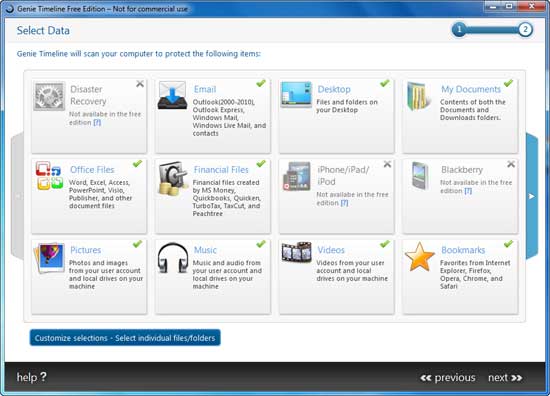
Task: Click the iPhone/iPad/iPod title text
Action: (x=343, y=176)
